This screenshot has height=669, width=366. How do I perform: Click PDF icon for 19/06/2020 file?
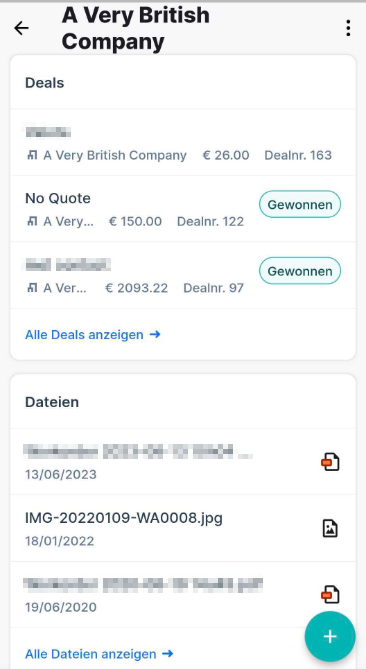tap(330, 595)
